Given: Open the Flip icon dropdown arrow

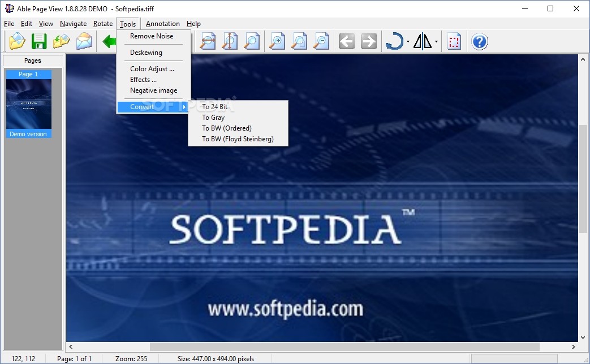Looking at the screenshot, I should click(436, 42).
